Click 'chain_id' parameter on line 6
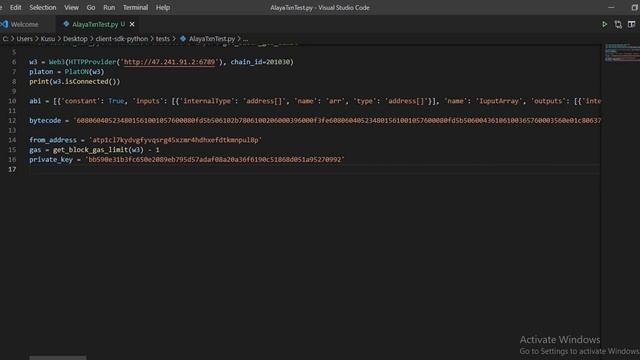This screenshot has height=360, width=640. click(x=247, y=62)
